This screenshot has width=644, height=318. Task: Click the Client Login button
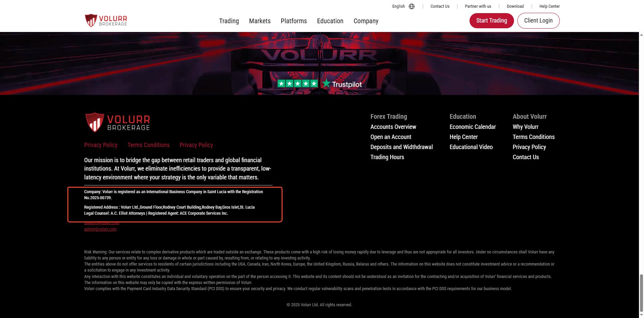click(538, 21)
